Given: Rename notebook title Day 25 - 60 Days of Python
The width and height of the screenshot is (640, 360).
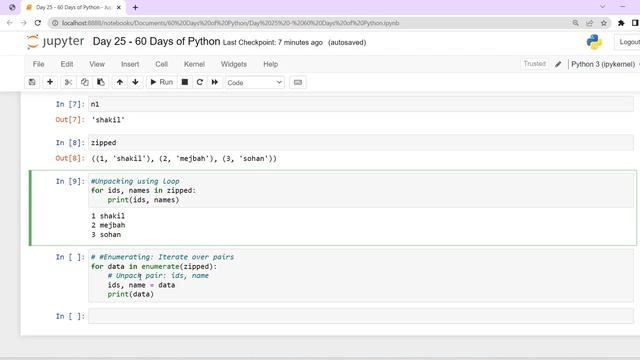Looking at the screenshot, I should (156, 42).
